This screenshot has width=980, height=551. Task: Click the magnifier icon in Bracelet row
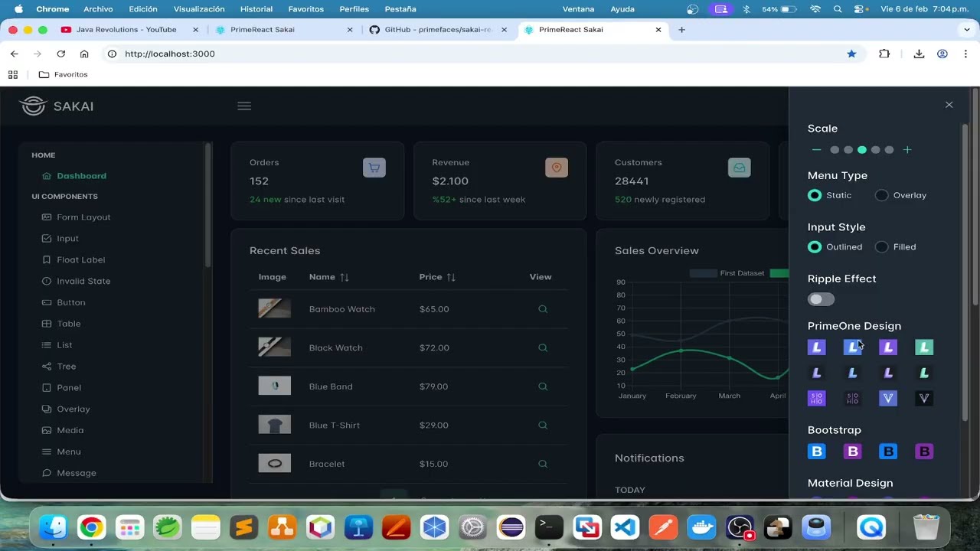[x=543, y=464]
